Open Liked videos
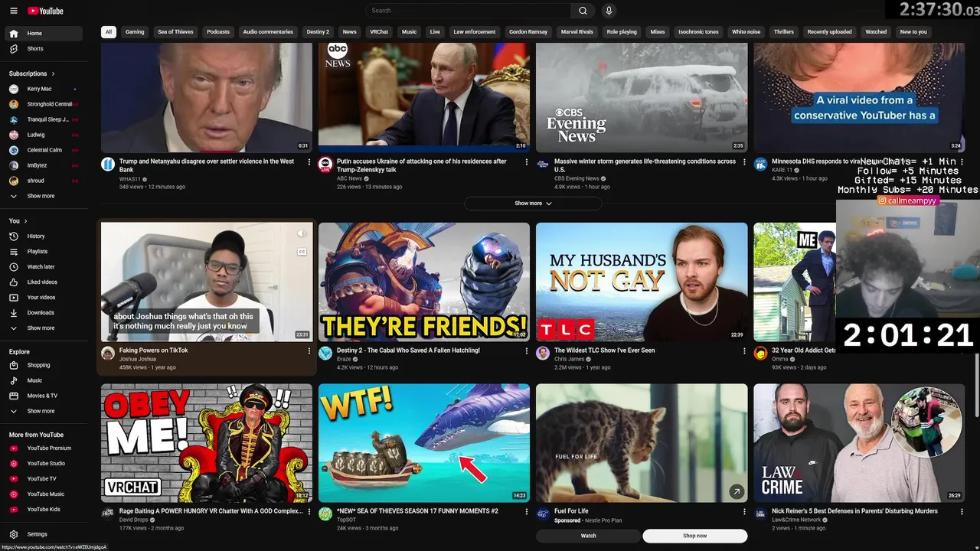The image size is (980, 551). click(44, 282)
